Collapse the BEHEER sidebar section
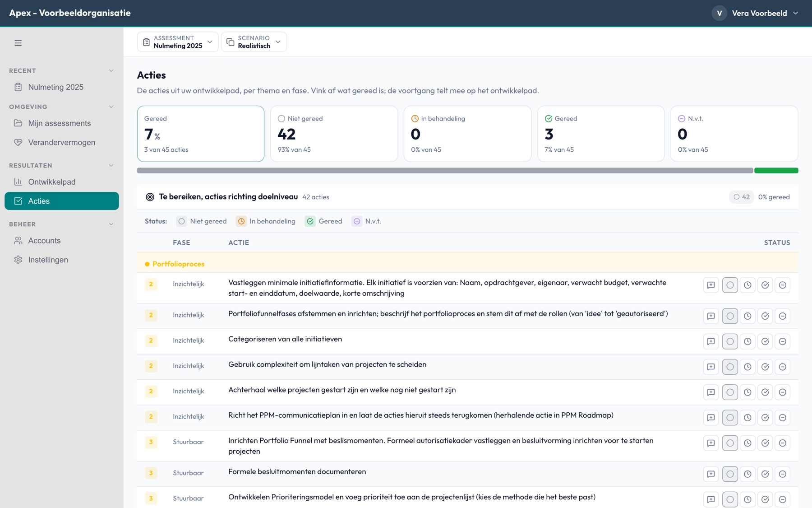This screenshot has height=508, width=812. tap(111, 224)
